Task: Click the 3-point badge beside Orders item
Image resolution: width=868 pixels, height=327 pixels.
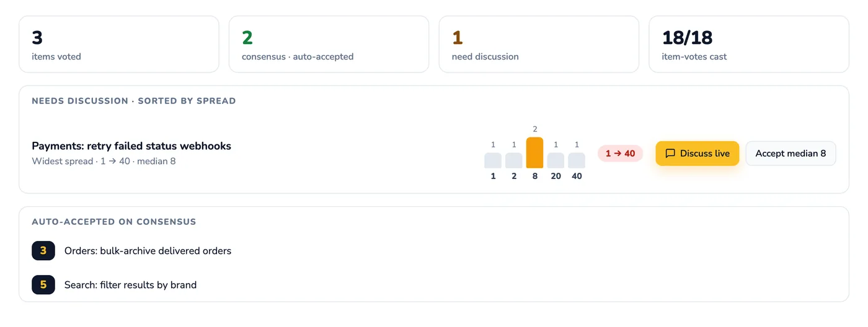Action: pos(43,251)
